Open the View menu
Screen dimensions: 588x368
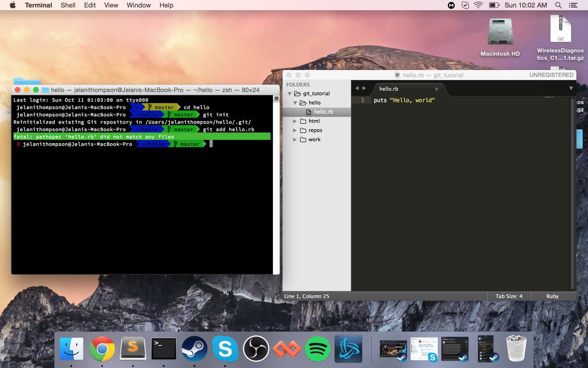point(111,5)
